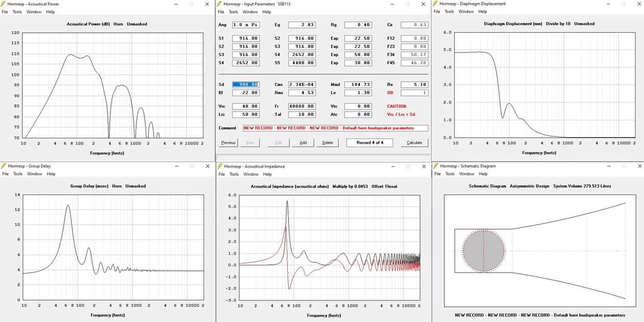
Task: Click the F34 field with 50.17
Action: point(414,54)
